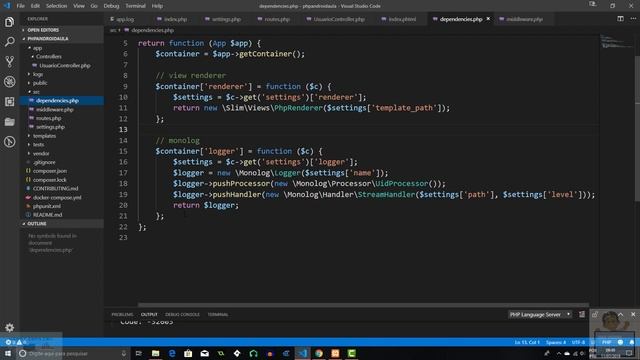640x360 pixels.
Task: Collapse the app folder
Action: 62,48
